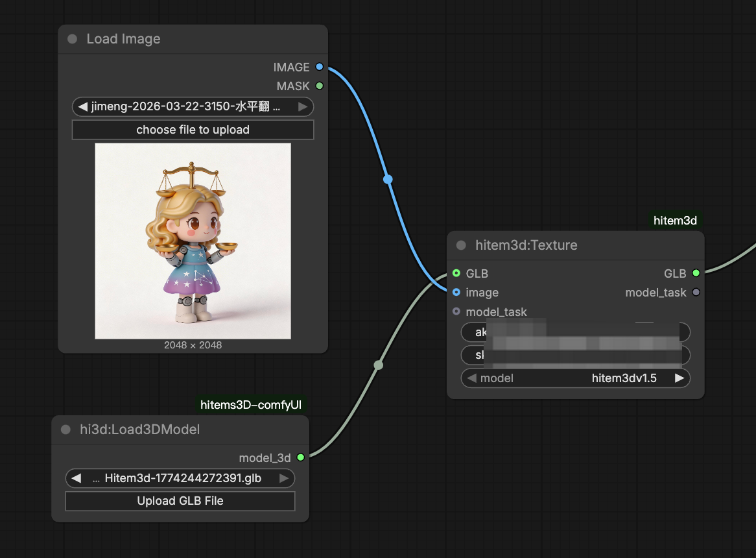Open the Hitem3d GLB file selector
The image size is (756, 558).
pos(180,478)
